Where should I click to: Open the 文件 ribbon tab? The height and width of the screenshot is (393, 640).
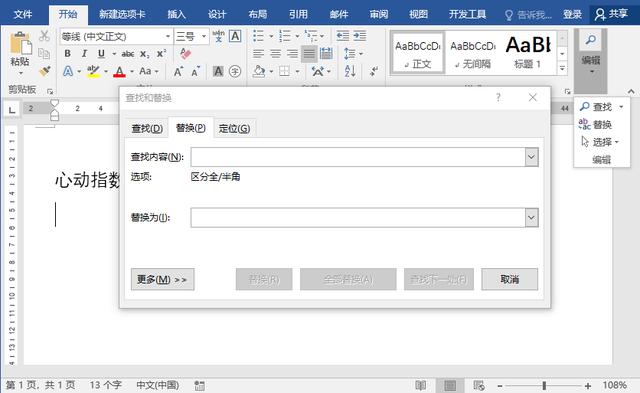tap(23, 14)
